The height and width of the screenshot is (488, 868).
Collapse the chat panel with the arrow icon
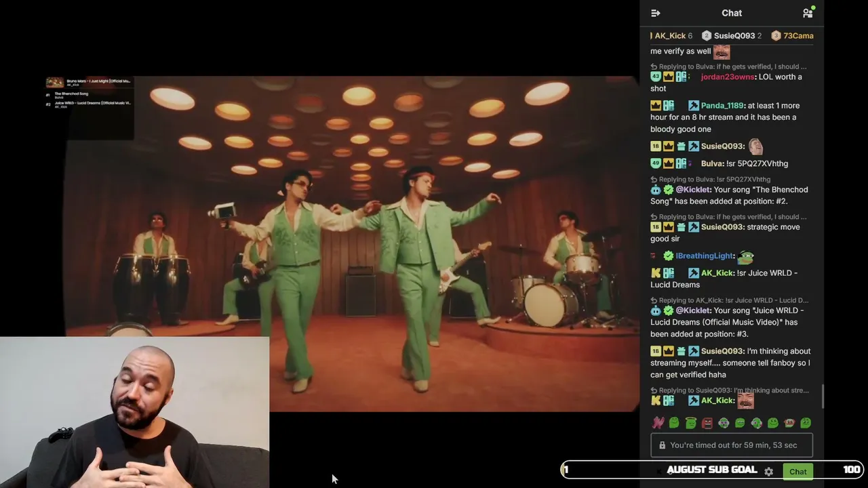(x=655, y=13)
